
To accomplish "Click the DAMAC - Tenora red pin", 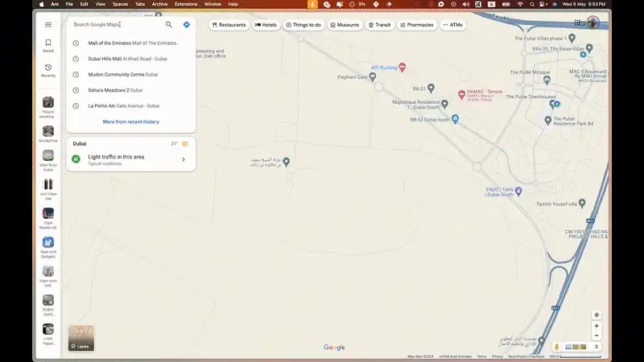I will (461, 94).
